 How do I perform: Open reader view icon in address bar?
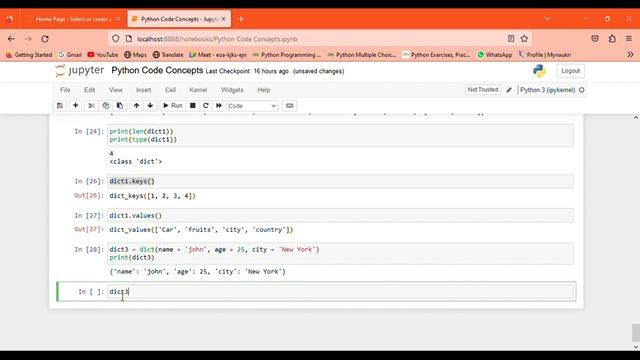(511, 39)
